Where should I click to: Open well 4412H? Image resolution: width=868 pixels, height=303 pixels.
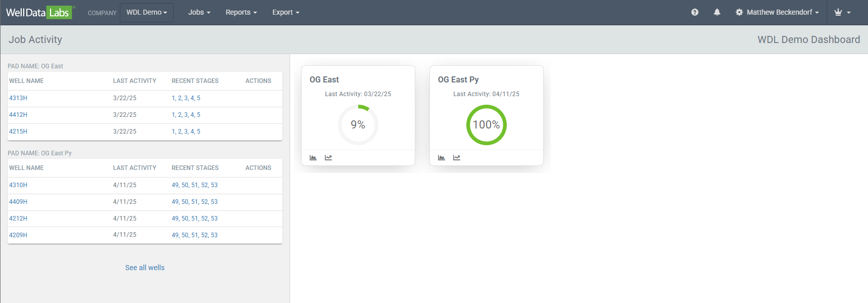(x=18, y=115)
